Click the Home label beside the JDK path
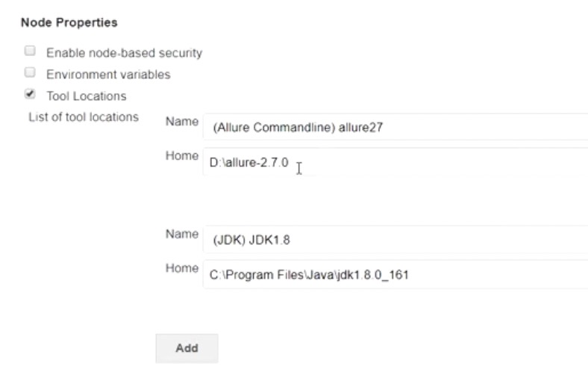The image size is (588, 381). pos(181,269)
